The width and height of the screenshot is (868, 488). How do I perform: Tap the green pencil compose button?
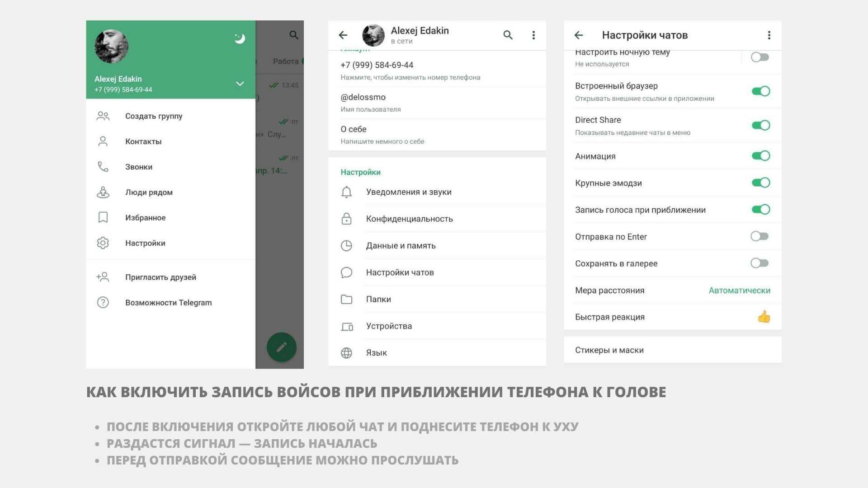point(281,347)
